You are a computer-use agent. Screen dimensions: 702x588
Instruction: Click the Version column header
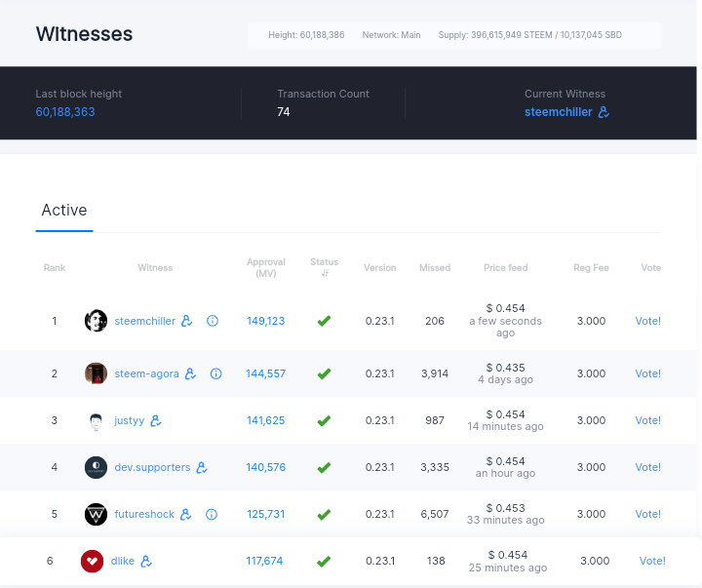point(379,268)
